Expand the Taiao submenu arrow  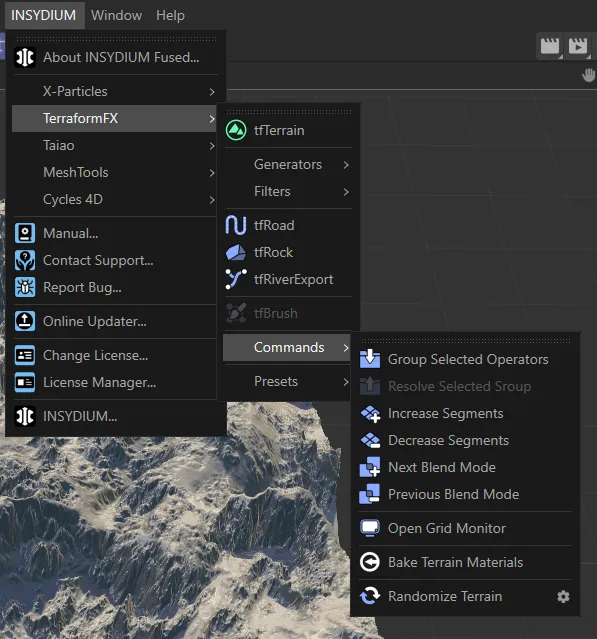tap(212, 146)
